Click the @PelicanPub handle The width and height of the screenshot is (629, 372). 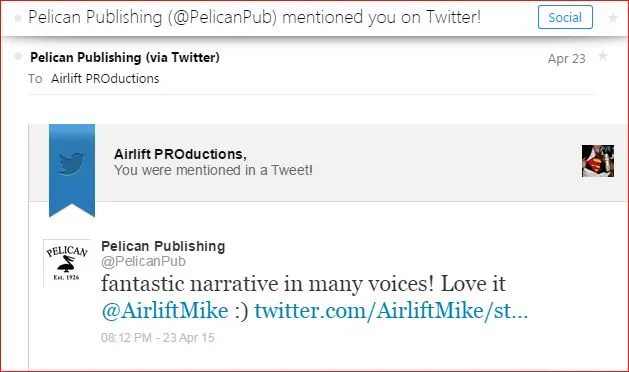point(143,262)
